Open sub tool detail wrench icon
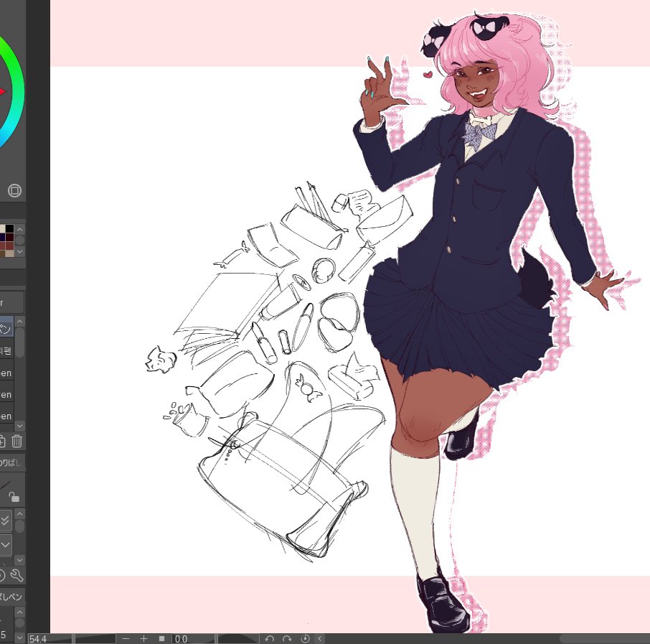 tap(17, 575)
